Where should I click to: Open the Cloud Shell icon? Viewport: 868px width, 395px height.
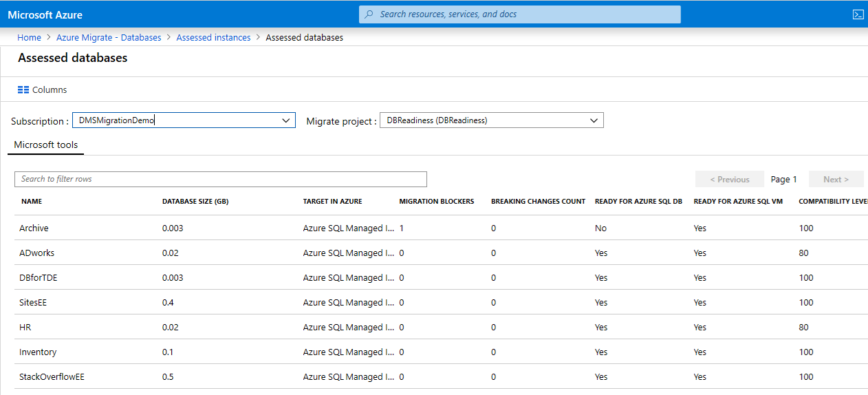[858, 14]
